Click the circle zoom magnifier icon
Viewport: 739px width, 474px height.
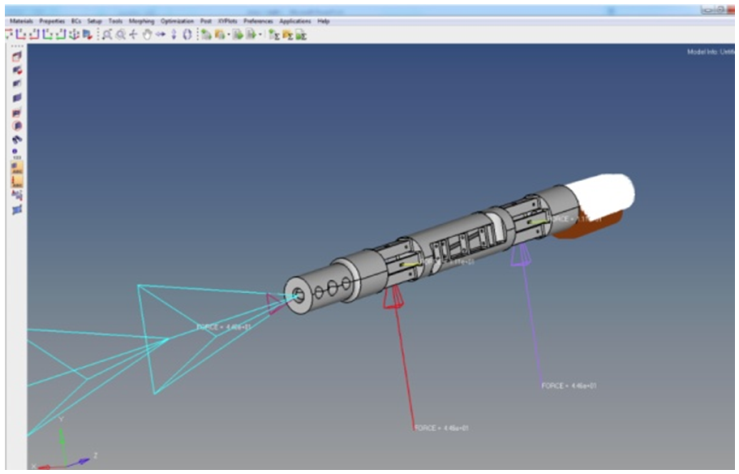(x=121, y=34)
